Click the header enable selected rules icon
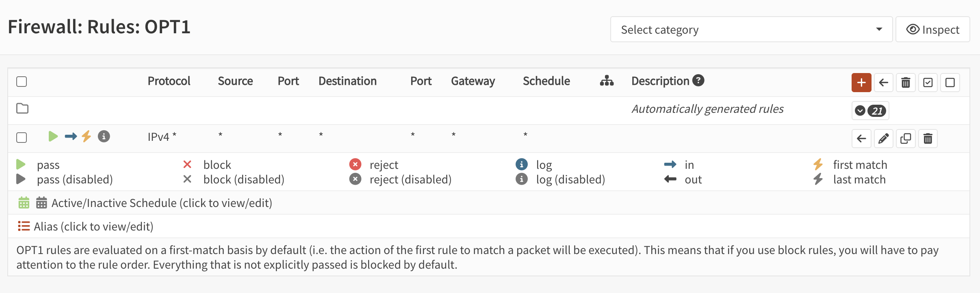This screenshot has width=980, height=293. [928, 82]
